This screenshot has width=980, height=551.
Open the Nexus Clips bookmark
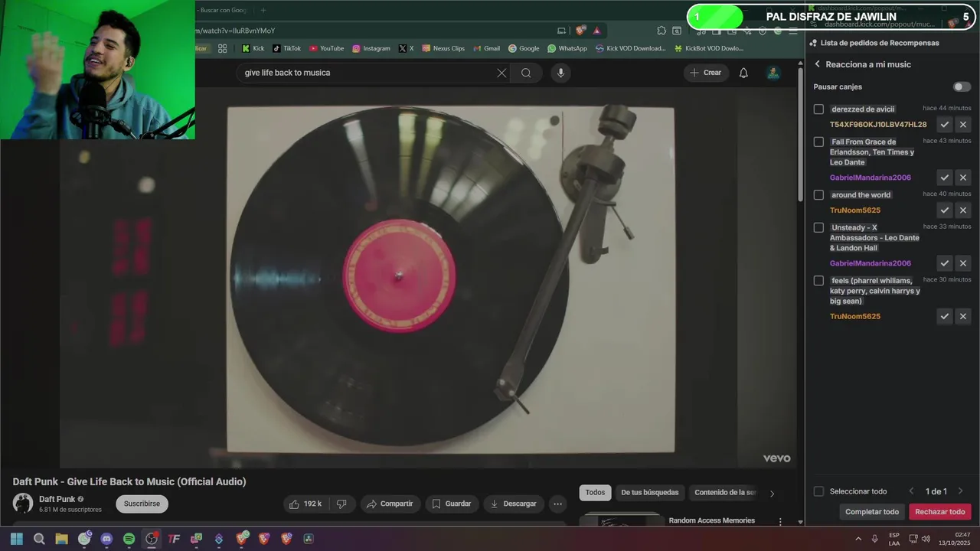[443, 48]
